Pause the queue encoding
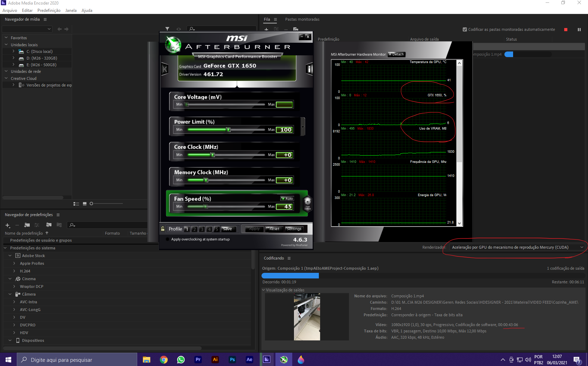The height and width of the screenshot is (366, 588). click(579, 29)
